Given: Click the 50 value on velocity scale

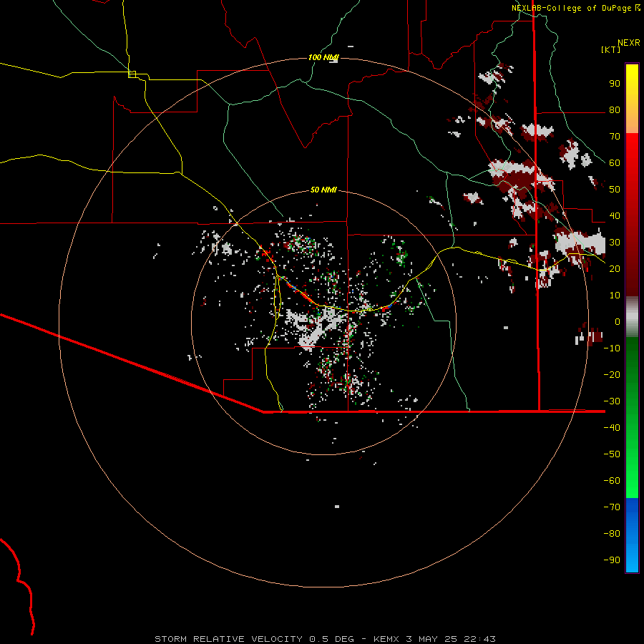Looking at the screenshot, I should (615, 190).
